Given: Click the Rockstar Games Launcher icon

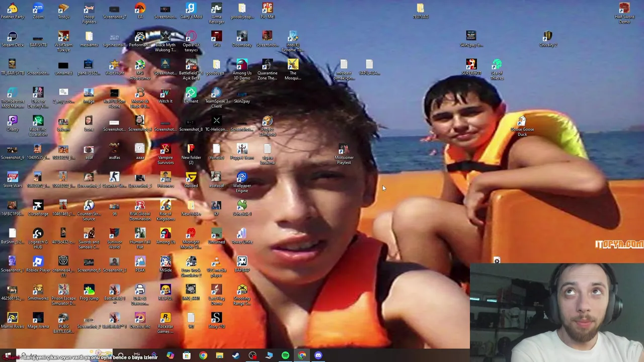Looking at the screenshot, I should pos(165,323).
